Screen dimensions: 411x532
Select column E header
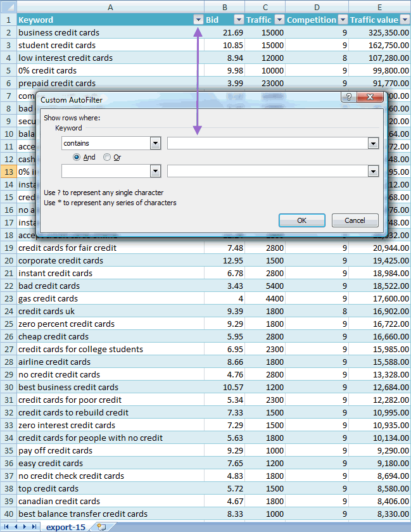(379, 7)
